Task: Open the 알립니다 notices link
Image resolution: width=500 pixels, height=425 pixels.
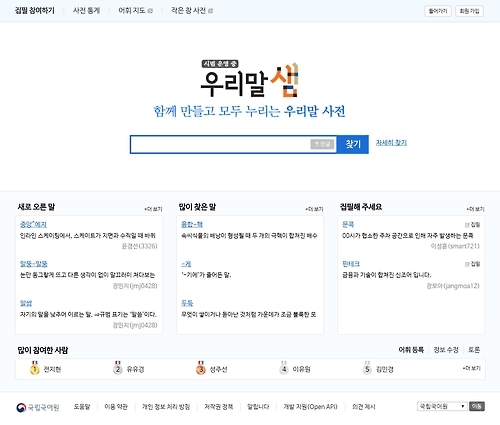Action: 258,407
